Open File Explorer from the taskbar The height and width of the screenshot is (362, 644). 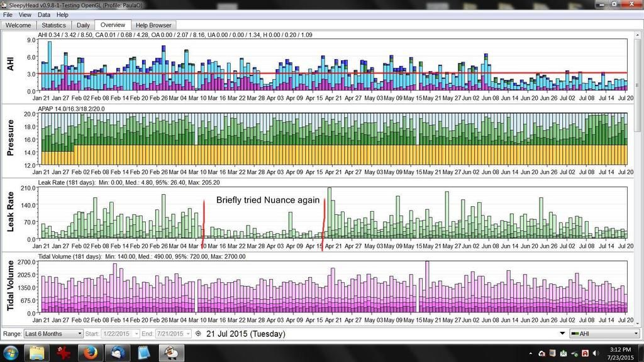click(x=35, y=353)
